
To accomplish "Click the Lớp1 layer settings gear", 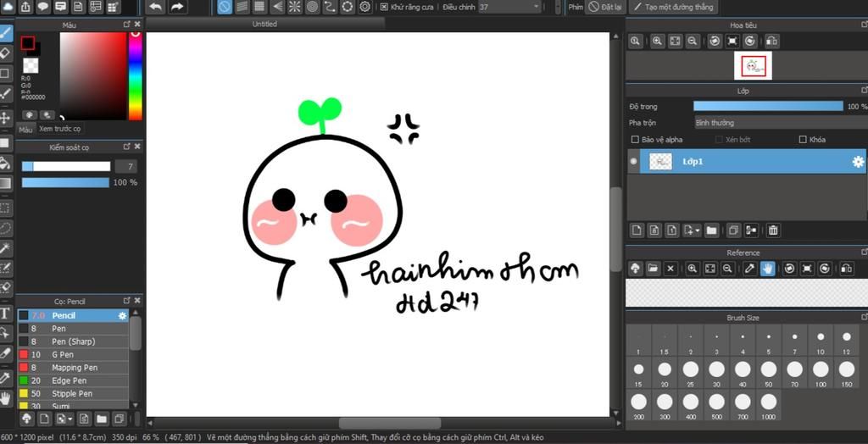I will tap(858, 162).
